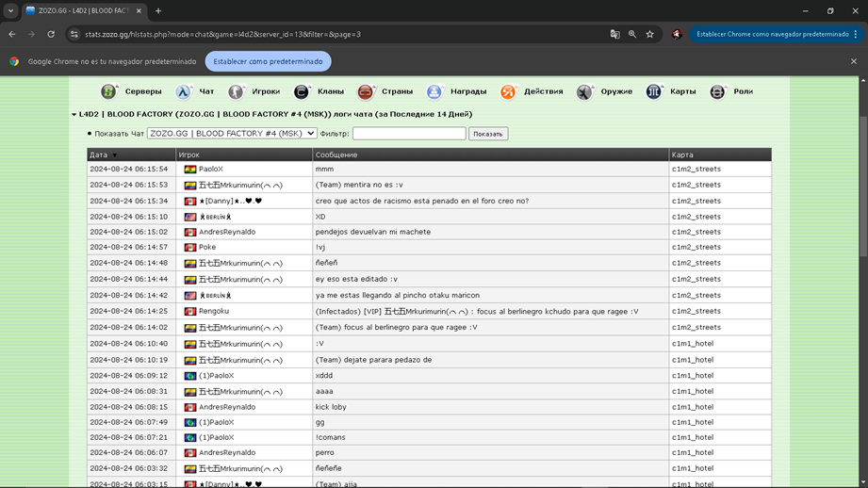Open the Страны (Countries) icon
This screenshot has width=868, height=488.
[366, 91]
